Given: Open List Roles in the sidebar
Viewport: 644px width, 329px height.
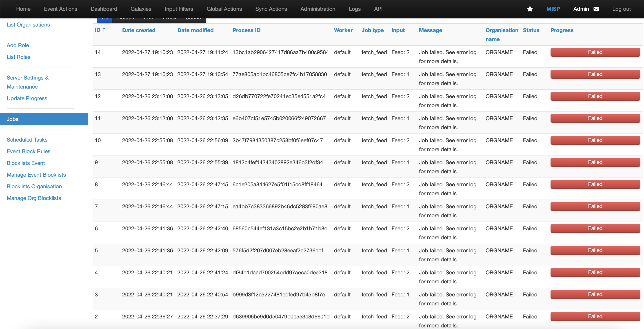Looking at the screenshot, I should pos(18,57).
